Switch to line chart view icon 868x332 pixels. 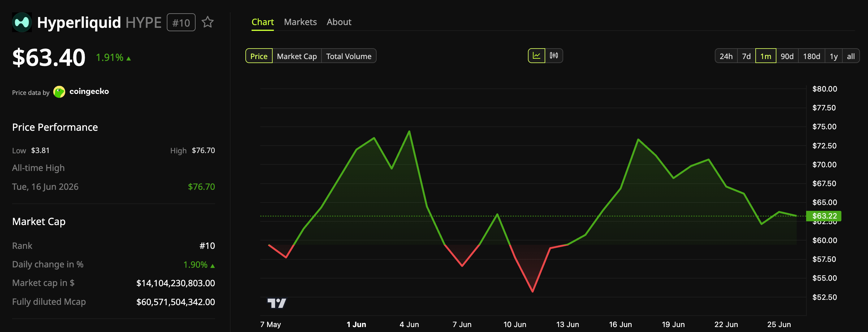pos(537,56)
